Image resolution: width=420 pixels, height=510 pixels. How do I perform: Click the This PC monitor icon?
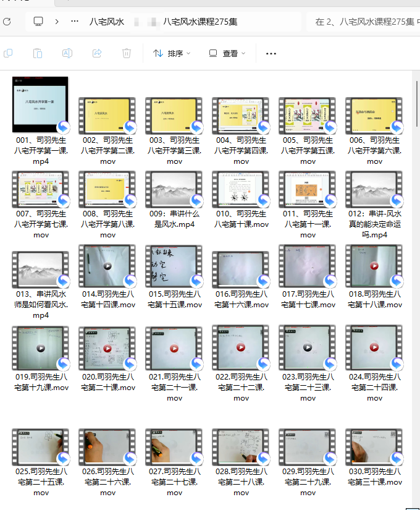pos(38,22)
